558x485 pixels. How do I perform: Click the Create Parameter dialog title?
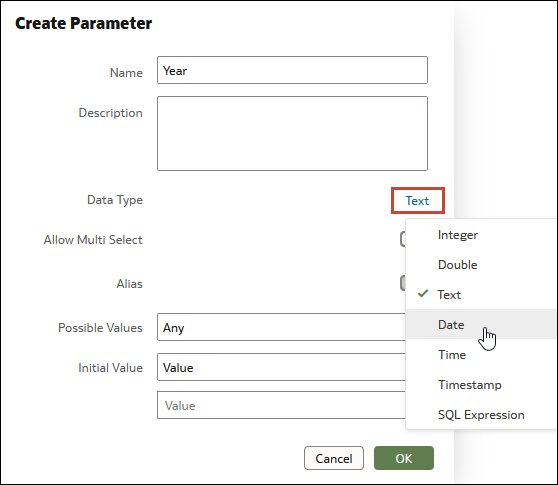coord(83,23)
